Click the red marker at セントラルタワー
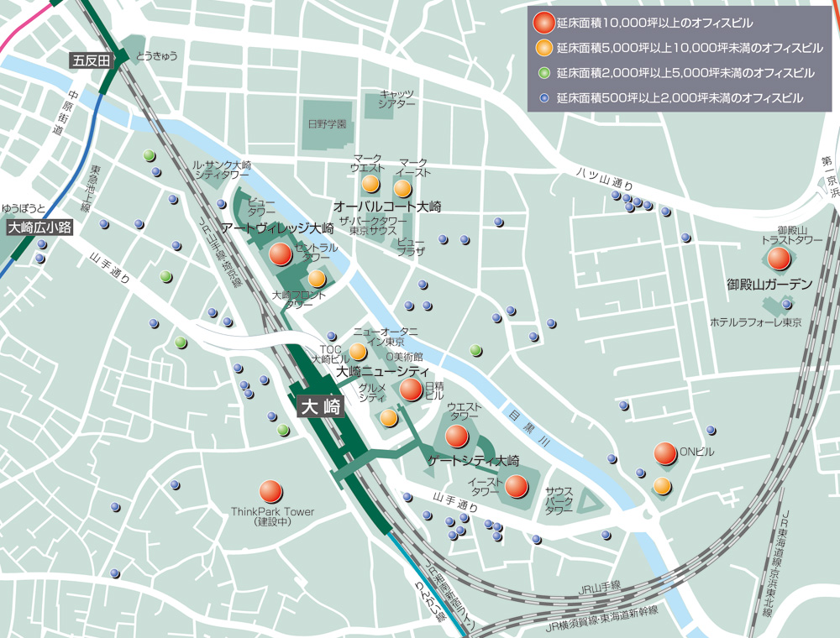Screen dimensions: 840x638 pos(281,254)
